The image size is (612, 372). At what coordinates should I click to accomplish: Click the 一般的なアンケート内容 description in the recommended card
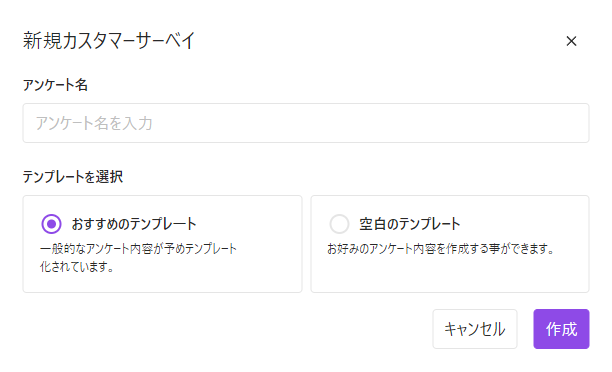[x=138, y=249]
